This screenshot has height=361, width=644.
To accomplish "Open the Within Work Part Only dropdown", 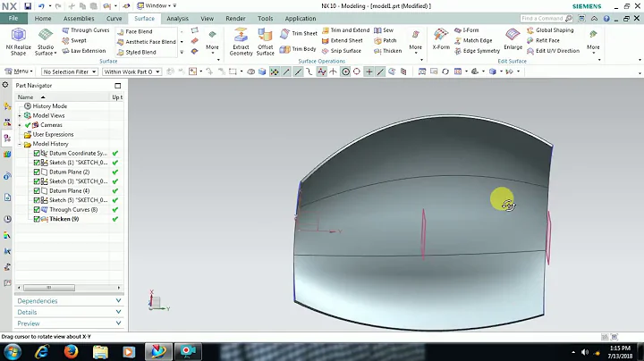I will [x=131, y=71].
